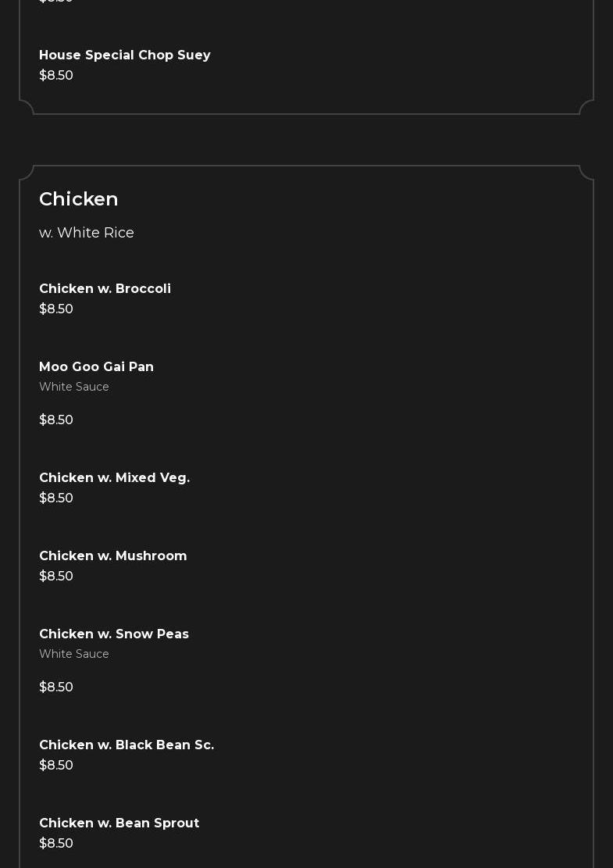Open the Chicken w. Bean Sprout item

coord(119,823)
